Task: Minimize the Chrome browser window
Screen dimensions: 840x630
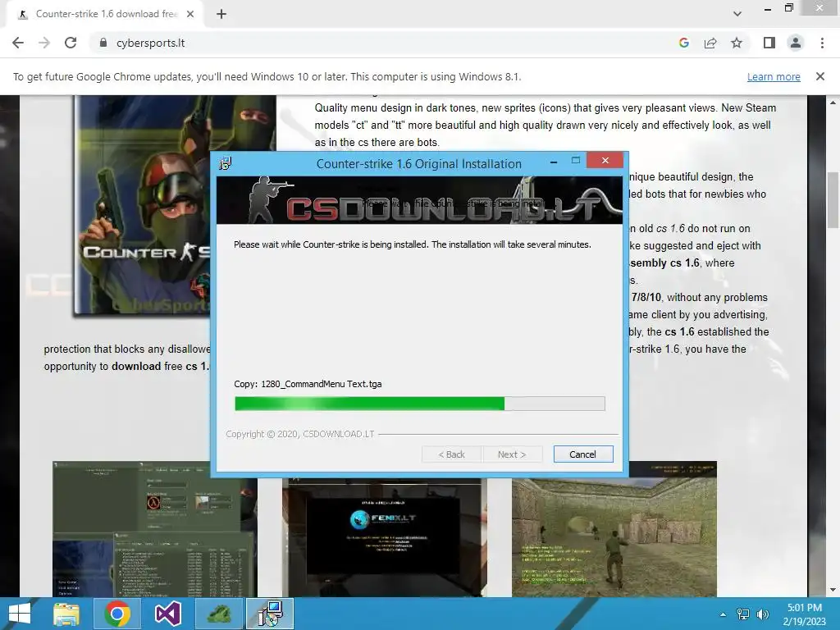Action: point(768,8)
